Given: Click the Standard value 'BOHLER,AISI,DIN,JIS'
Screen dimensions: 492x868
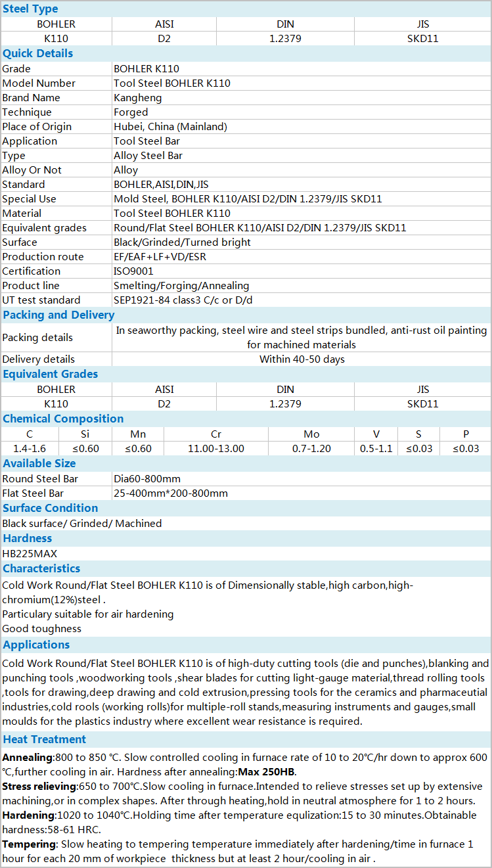Looking at the screenshot, I should point(162,184).
